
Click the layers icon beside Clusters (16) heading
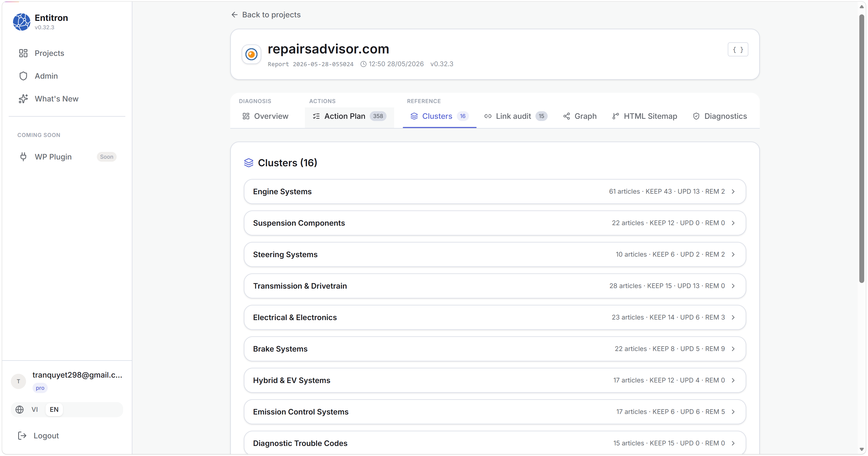pyautogui.click(x=249, y=163)
